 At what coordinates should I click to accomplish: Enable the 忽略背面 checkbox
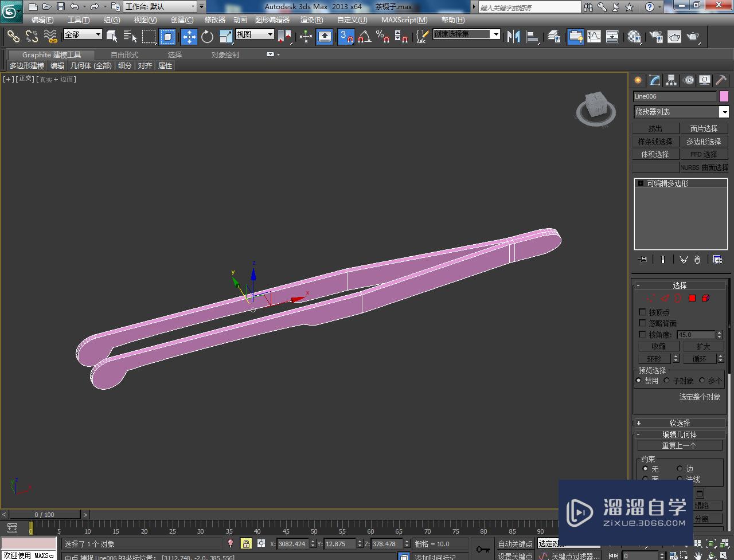pyautogui.click(x=642, y=323)
